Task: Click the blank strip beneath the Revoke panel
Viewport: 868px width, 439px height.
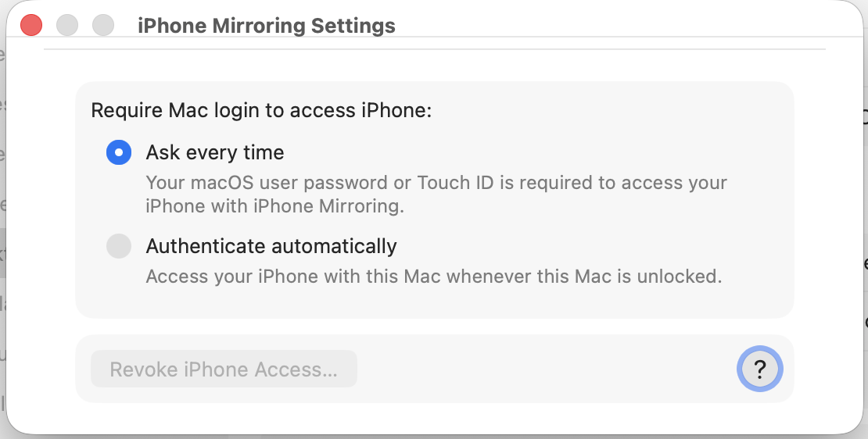Action: [x=434, y=418]
